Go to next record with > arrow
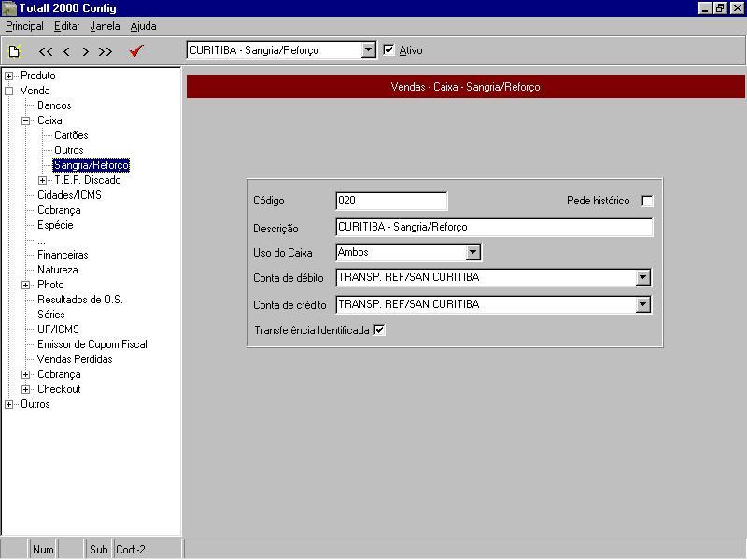Image resolution: width=747 pixels, height=560 pixels. [86, 51]
